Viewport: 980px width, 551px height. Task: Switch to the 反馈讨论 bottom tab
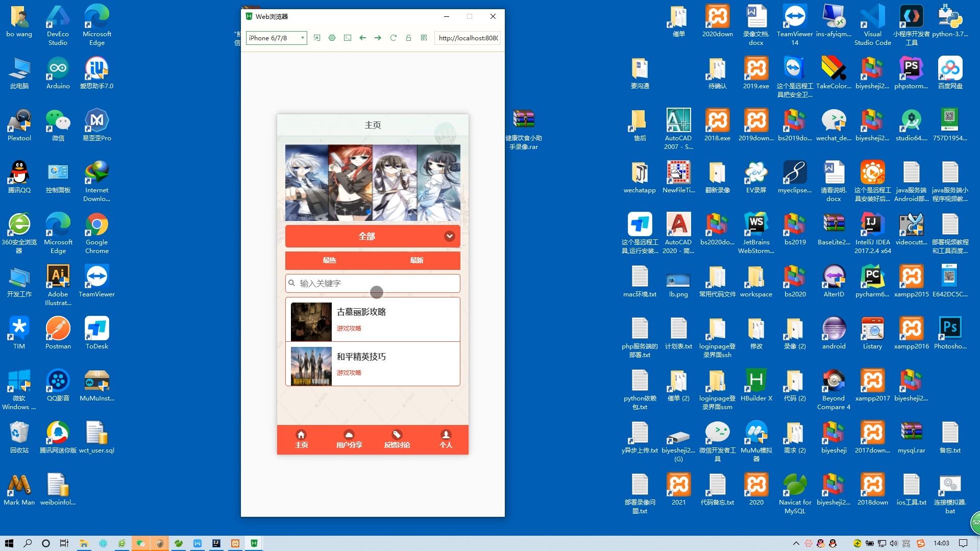(x=397, y=439)
